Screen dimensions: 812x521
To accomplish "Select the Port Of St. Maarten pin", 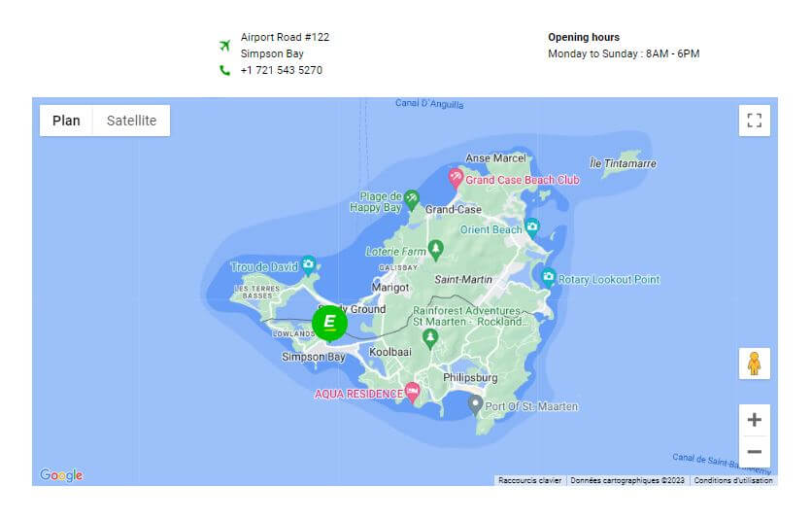I will click(475, 405).
